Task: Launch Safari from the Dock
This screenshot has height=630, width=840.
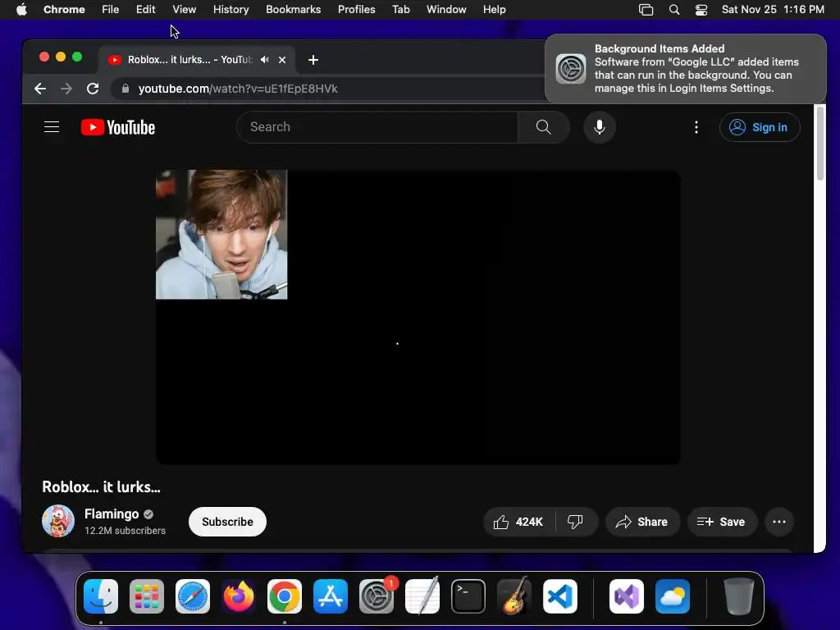Action: [x=193, y=596]
